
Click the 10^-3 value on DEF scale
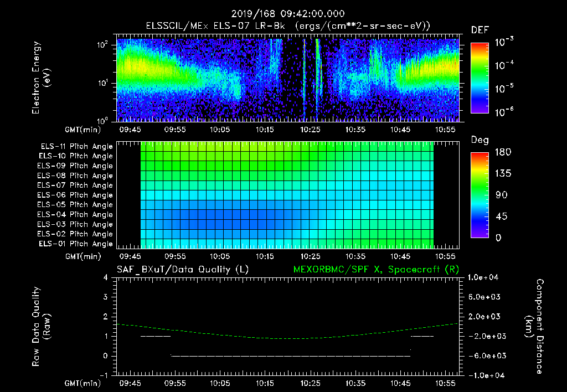click(504, 42)
